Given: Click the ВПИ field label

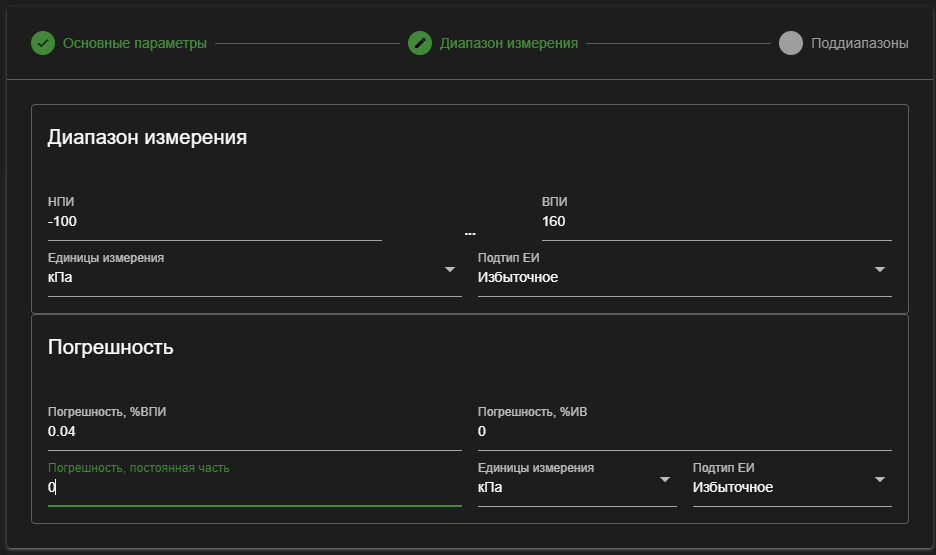Looking at the screenshot, I should tap(555, 202).
